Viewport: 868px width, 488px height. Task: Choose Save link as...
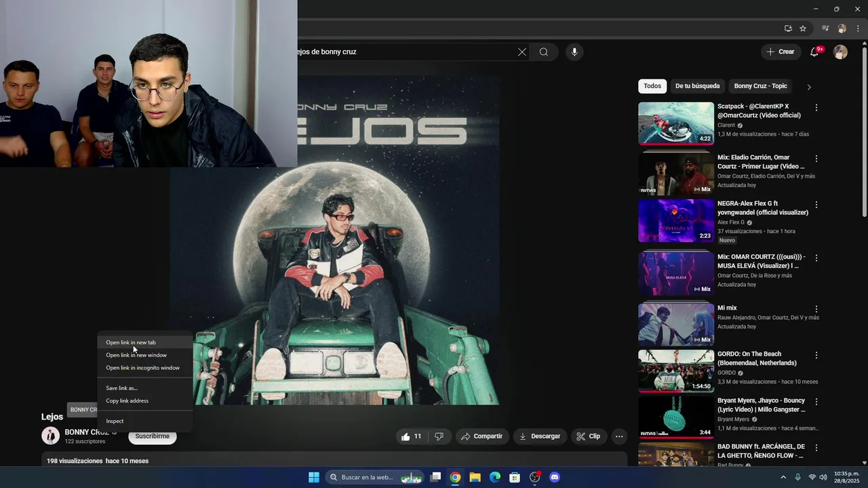coord(145,388)
